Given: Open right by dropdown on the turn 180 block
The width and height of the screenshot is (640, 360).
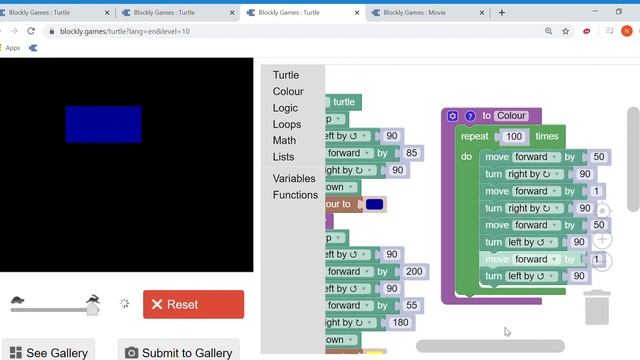Looking at the screenshot, I should tap(350, 323).
